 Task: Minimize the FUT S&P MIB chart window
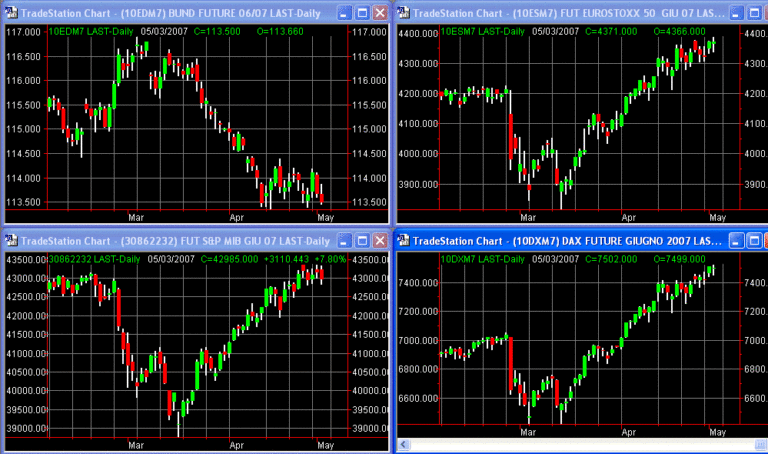tap(343, 240)
